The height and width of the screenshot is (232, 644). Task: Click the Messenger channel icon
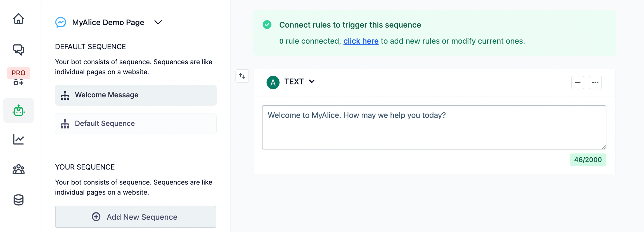tap(61, 22)
